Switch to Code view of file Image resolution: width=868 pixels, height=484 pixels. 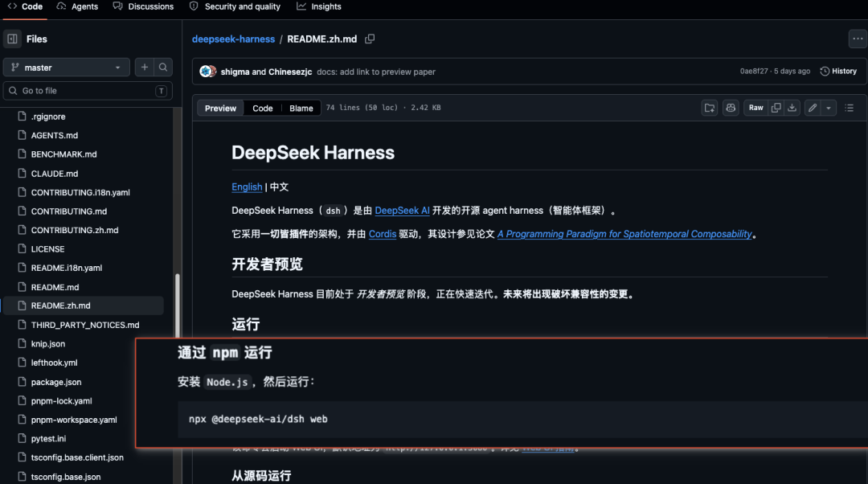pyautogui.click(x=262, y=108)
